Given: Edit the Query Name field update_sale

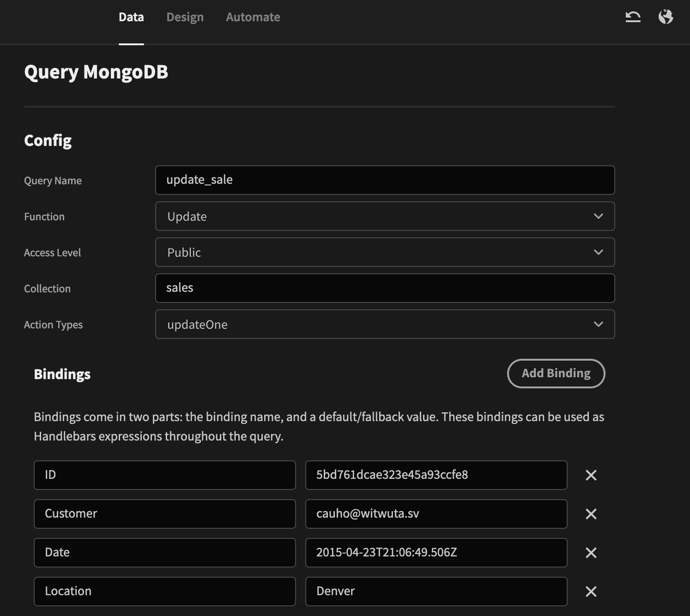Looking at the screenshot, I should tap(385, 180).
